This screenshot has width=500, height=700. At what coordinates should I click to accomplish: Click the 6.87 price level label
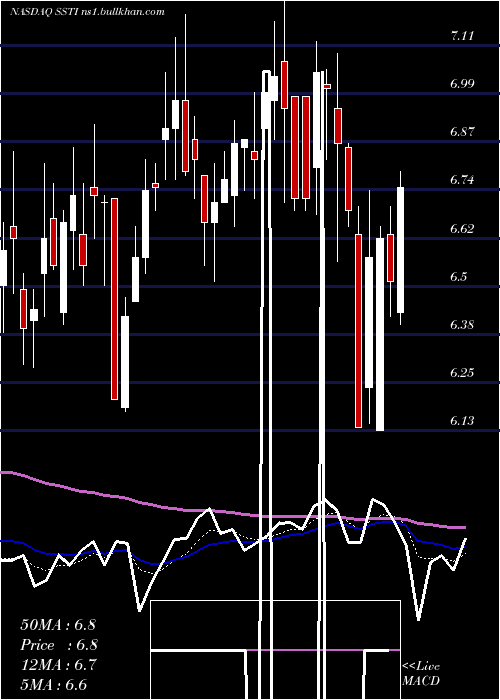pos(462,132)
